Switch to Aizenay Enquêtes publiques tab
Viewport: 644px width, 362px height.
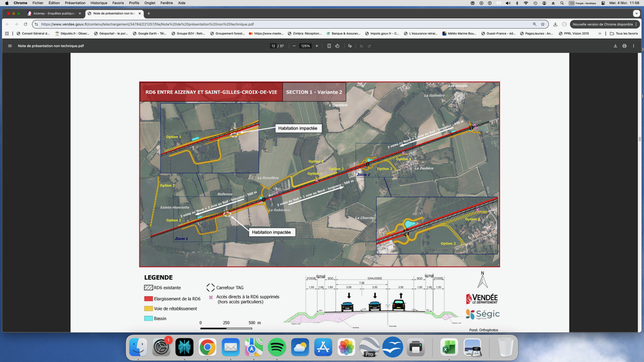[x=54, y=14]
